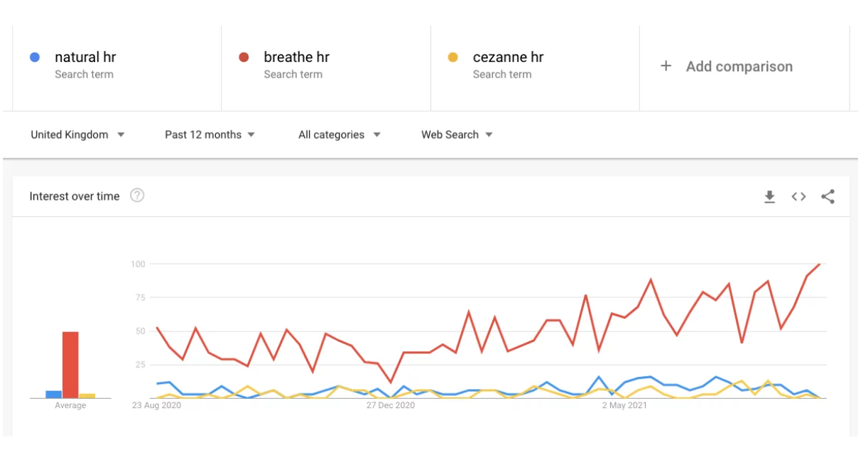Click the Add comparison button
This screenshot has height=465, width=868.
pos(739,67)
